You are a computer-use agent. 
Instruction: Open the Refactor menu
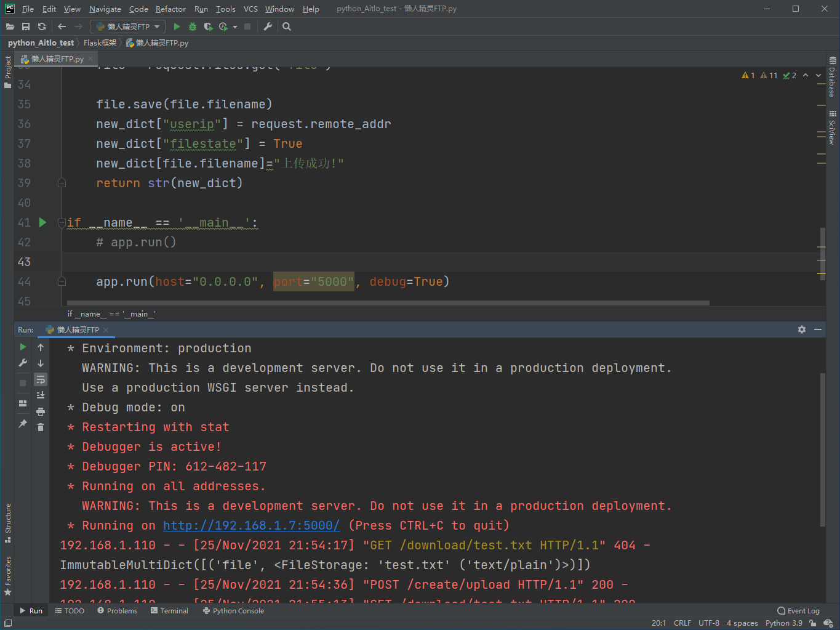click(x=170, y=9)
